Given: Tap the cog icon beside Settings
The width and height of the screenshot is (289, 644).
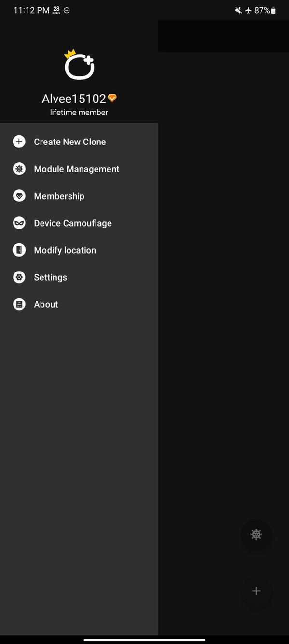Looking at the screenshot, I should [19, 277].
